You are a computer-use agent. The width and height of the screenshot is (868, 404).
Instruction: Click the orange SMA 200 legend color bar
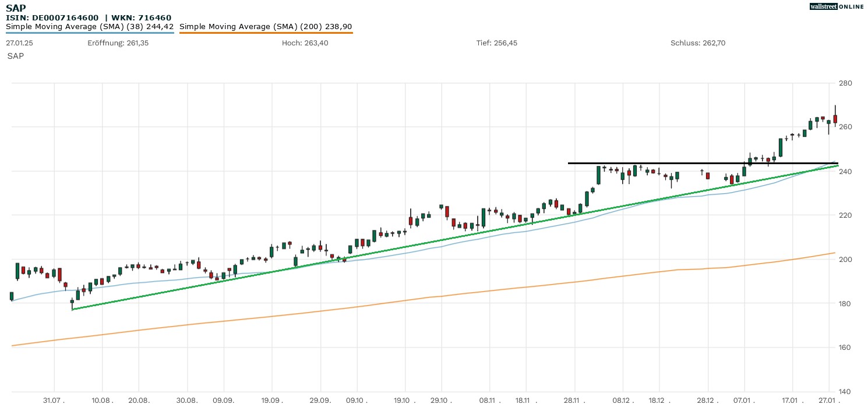[x=266, y=33]
